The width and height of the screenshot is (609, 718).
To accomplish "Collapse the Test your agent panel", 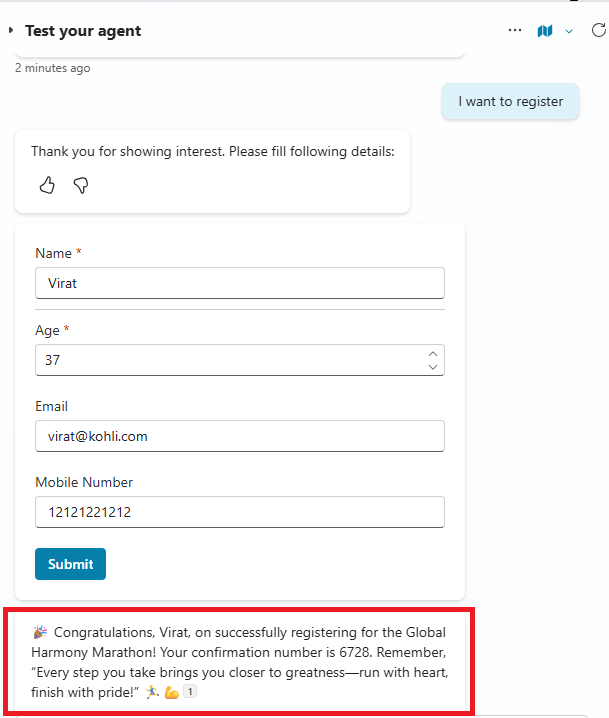I will (11, 31).
